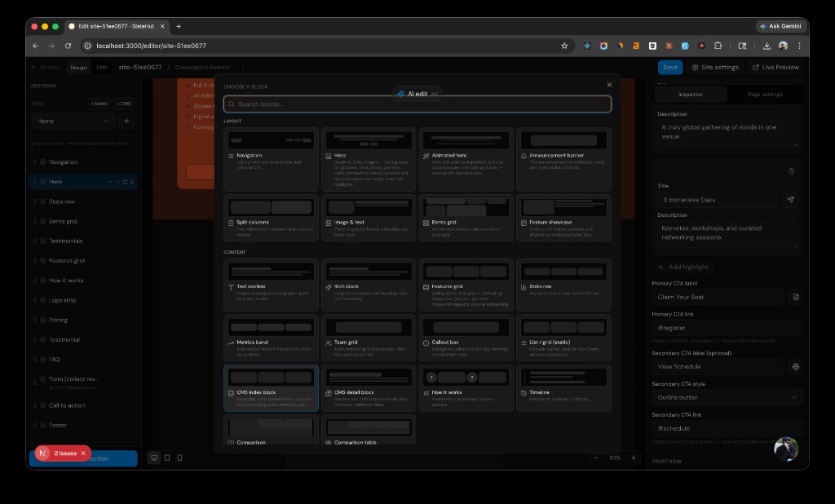Close the Choose a Block dialog

click(609, 85)
